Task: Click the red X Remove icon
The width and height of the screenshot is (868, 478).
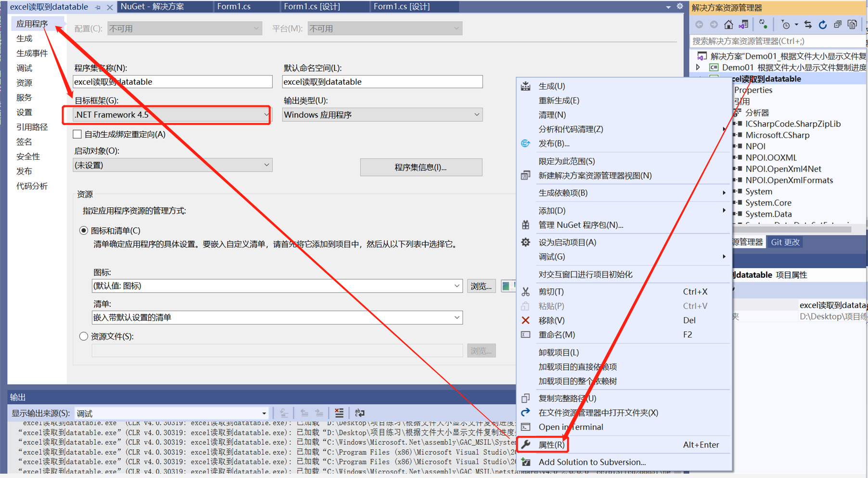Action: point(525,320)
